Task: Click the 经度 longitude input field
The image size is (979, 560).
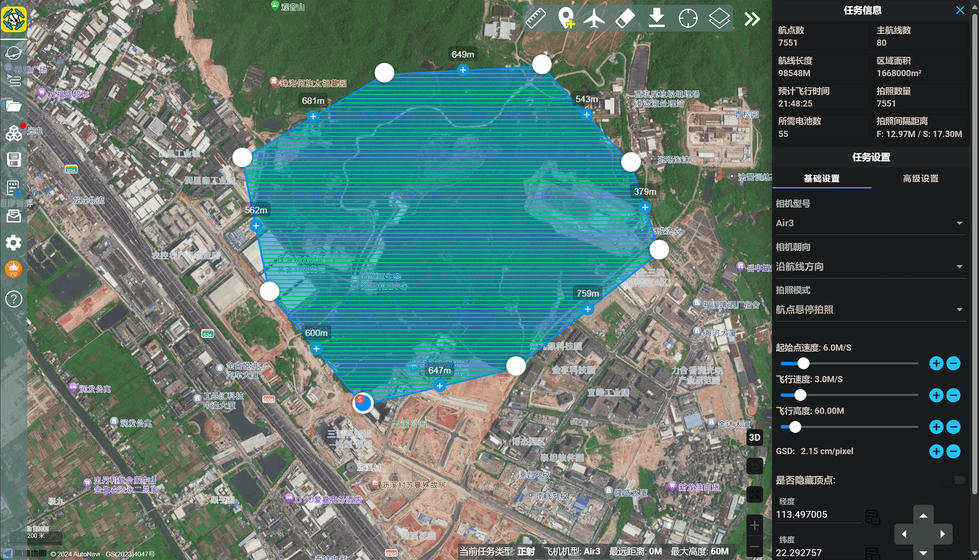Action: (x=819, y=515)
